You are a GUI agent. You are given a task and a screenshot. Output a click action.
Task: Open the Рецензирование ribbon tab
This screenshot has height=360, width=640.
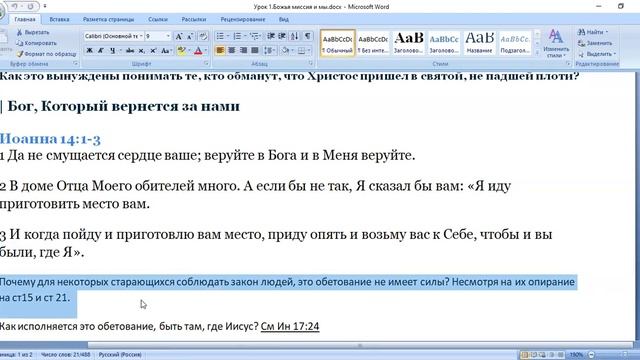(x=243, y=19)
